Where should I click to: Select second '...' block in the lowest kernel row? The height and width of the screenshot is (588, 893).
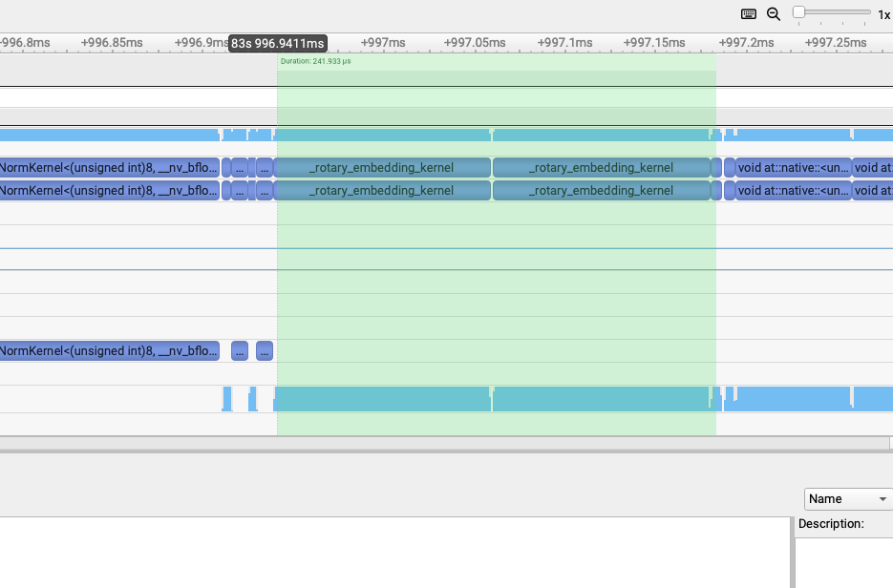tap(265, 350)
